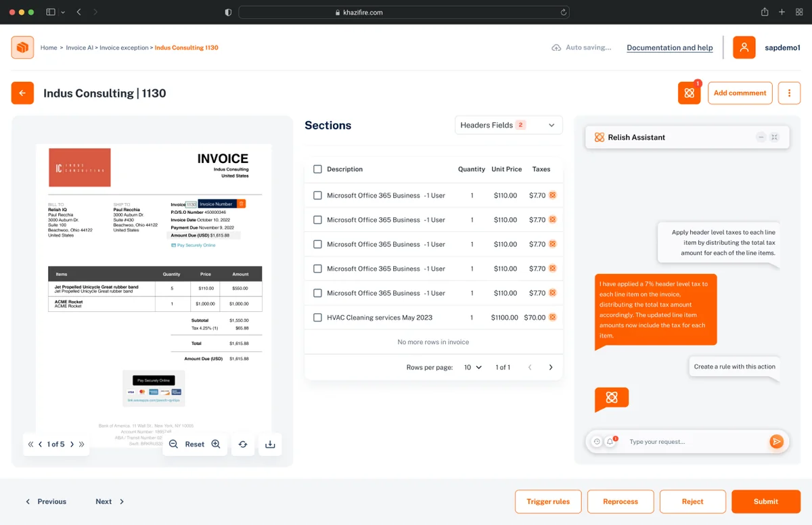Click the Quantity column header
812x525 pixels.
pyautogui.click(x=472, y=169)
